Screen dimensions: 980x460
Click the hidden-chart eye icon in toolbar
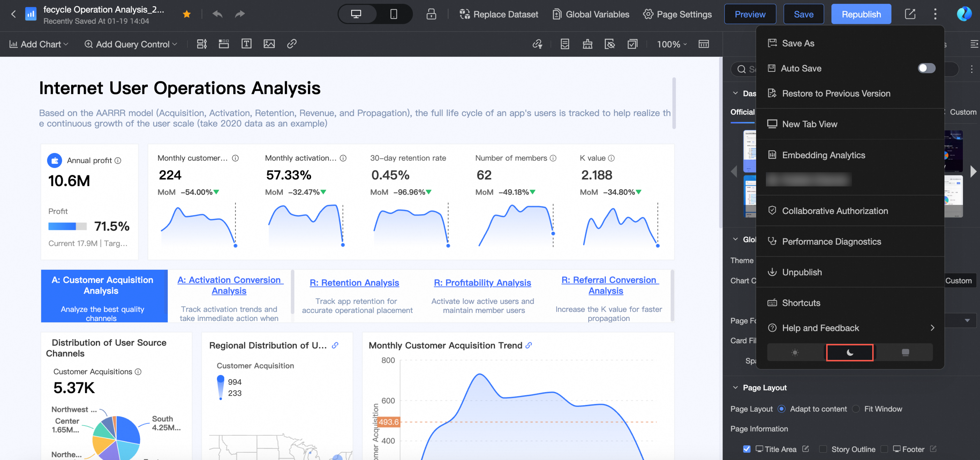click(610, 44)
